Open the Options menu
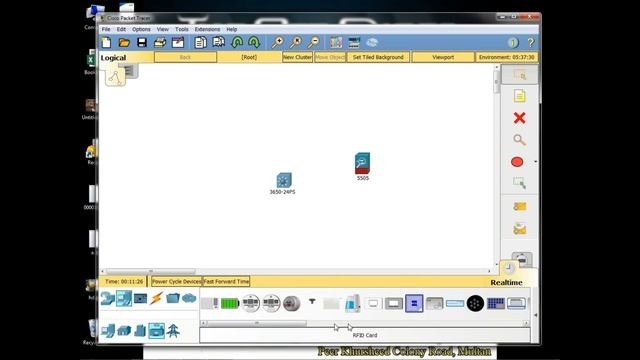The height and width of the screenshot is (360, 640). point(141,29)
